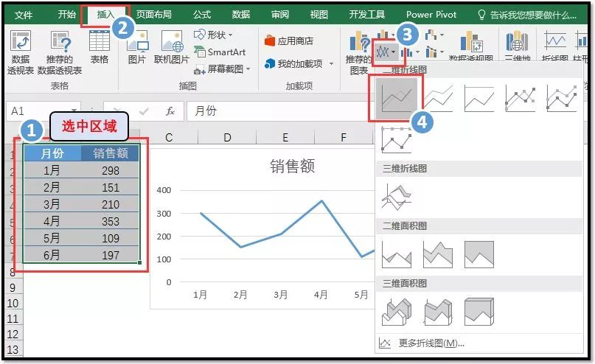
Task: Insert a Line sparkline (折线图)
Action: click(x=554, y=45)
